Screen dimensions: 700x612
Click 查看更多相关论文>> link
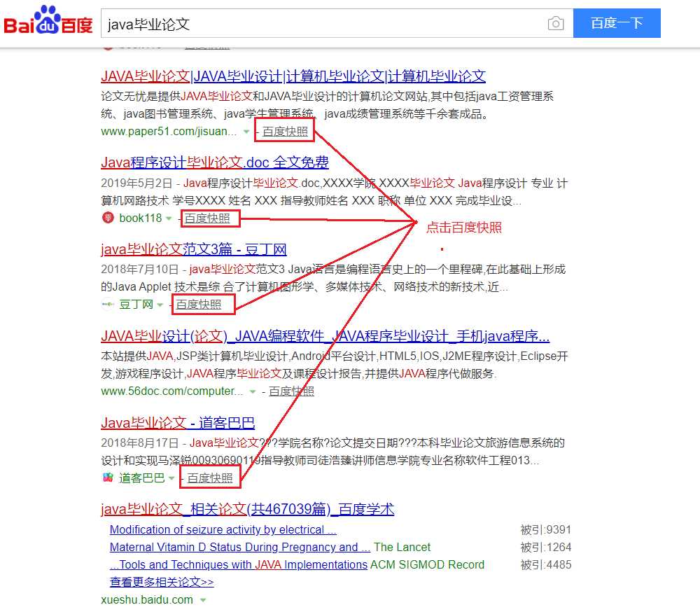162,582
